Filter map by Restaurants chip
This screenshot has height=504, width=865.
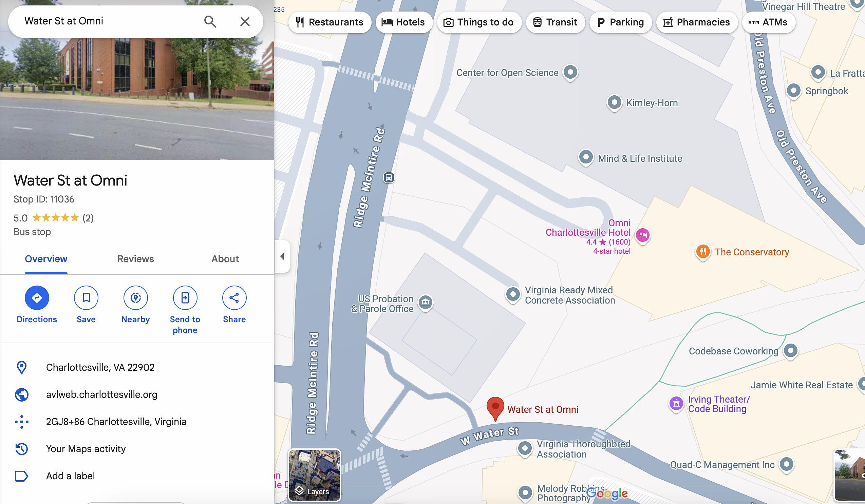tap(330, 22)
